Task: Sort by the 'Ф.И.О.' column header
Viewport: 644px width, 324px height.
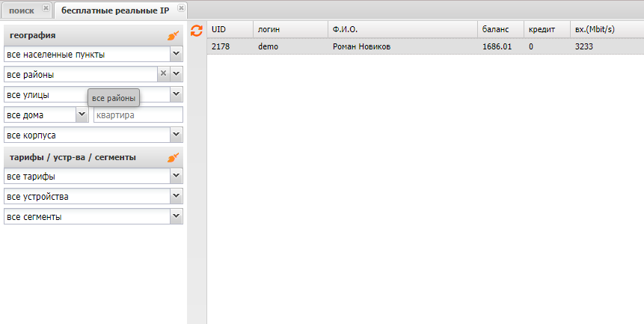Action: pyautogui.click(x=345, y=29)
